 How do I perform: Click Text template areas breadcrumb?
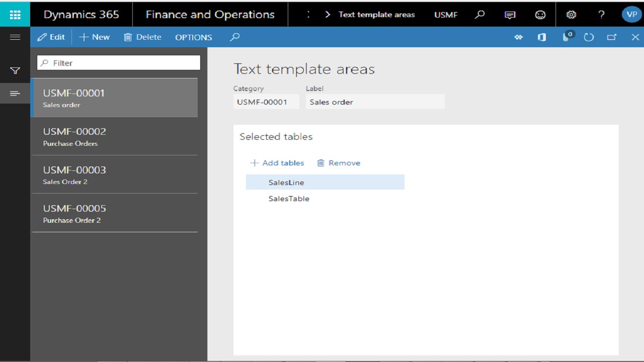tap(377, 15)
